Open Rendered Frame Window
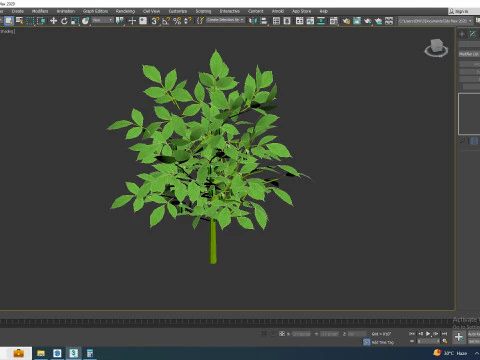480x360 pixels. point(357,21)
